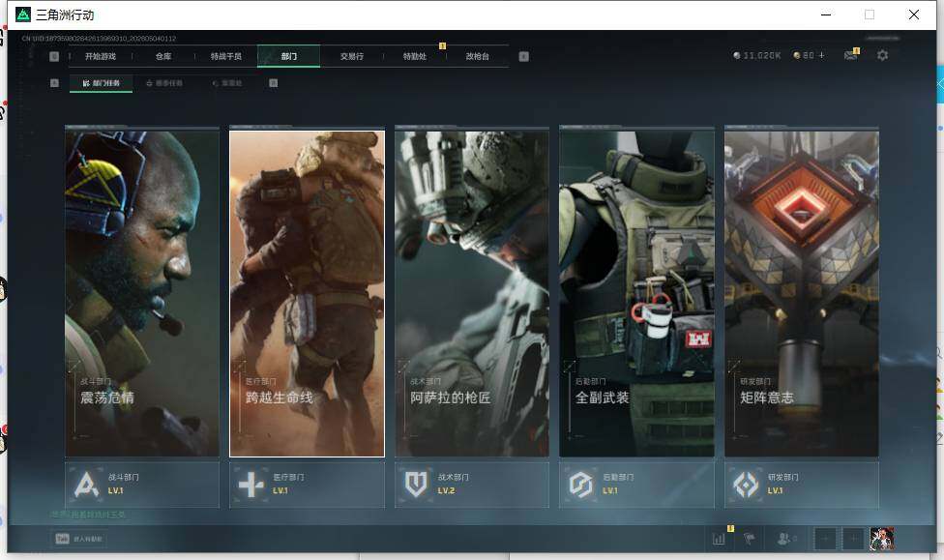This screenshot has width=944, height=560.
Task: Click the flag icon in bottom bar
Action: pyautogui.click(x=750, y=539)
